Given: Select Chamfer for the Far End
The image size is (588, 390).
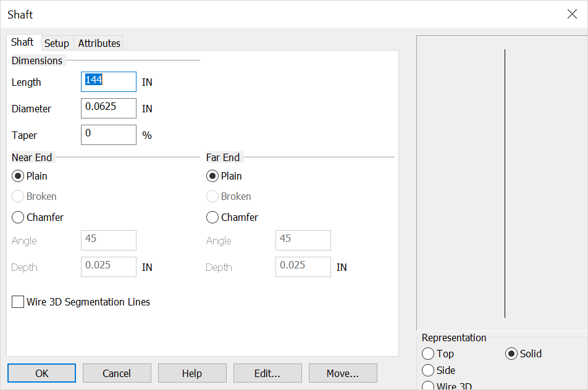Looking at the screenshot, I should [x=212, y=217].
